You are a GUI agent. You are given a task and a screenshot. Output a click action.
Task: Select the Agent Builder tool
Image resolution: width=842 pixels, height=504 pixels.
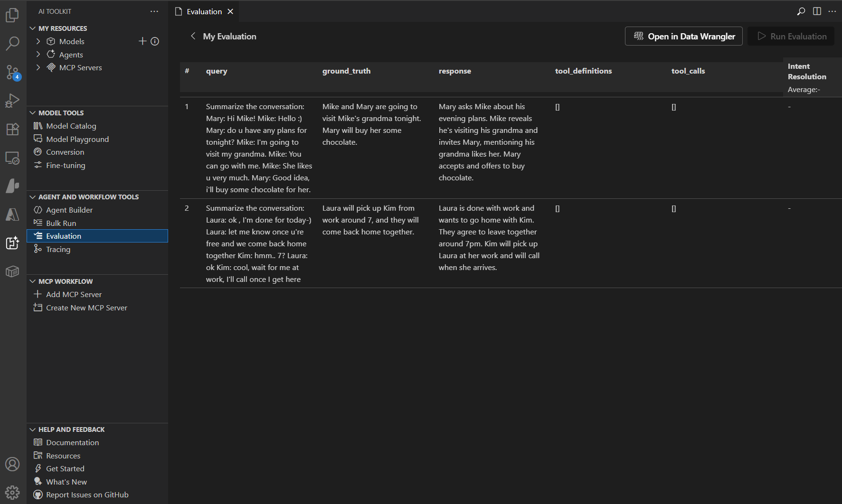[x=69, y=209]
